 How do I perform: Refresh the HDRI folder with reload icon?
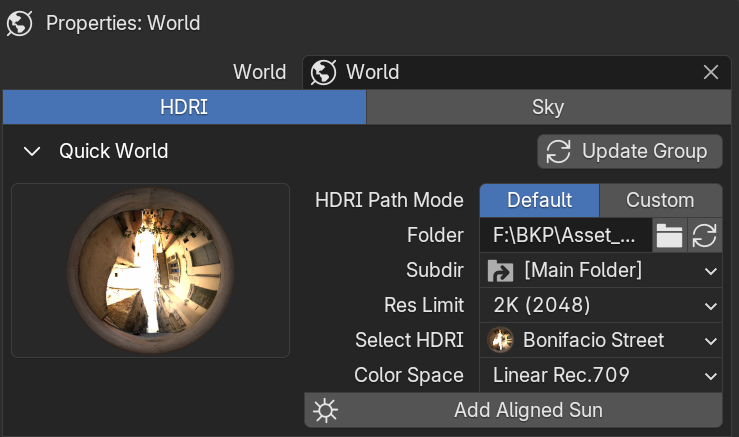click(x=705, y=235)
